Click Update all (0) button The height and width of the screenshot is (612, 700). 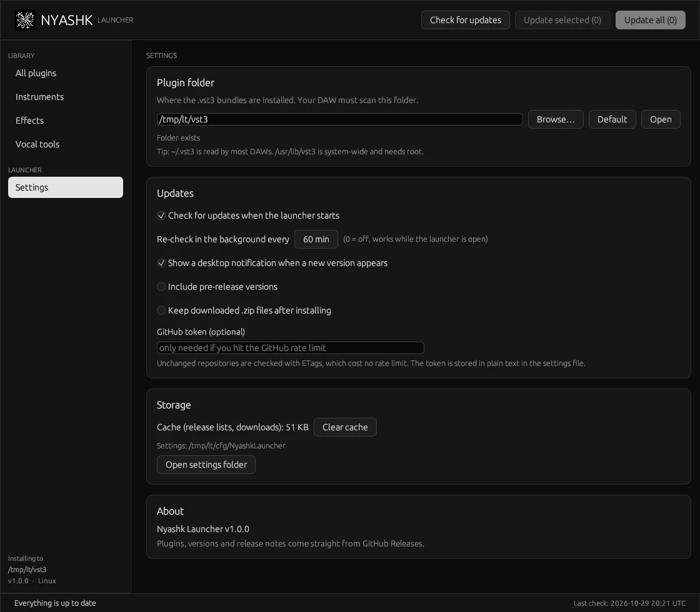pos(650,20)
